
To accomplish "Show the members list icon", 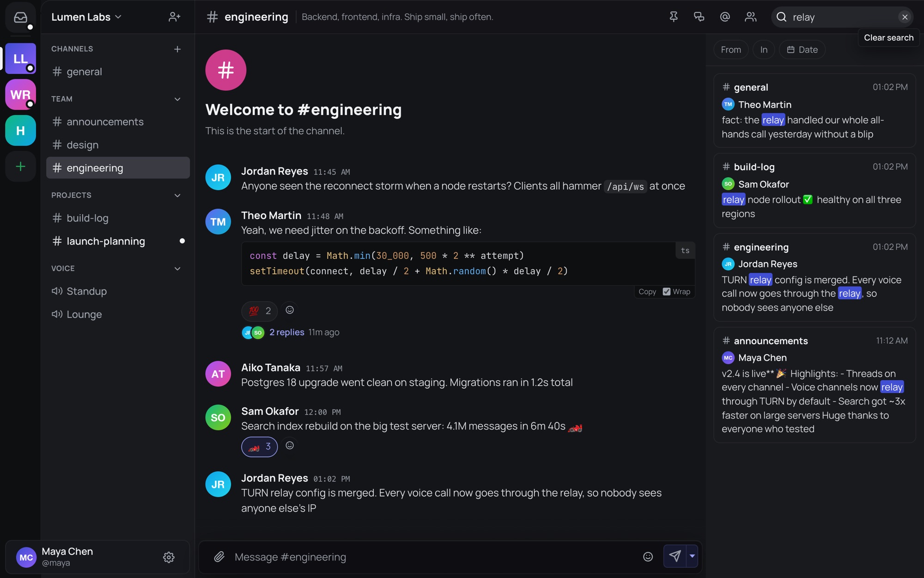I will tap(751, 17).
